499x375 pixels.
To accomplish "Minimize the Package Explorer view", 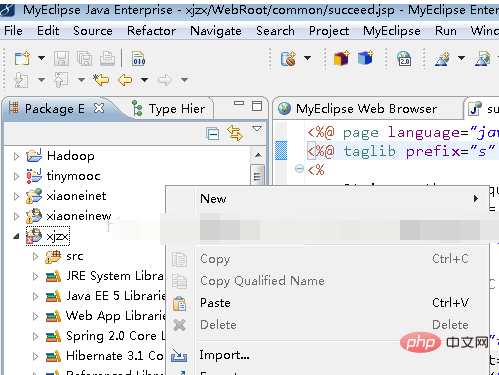I will click(x=239, y=104).
